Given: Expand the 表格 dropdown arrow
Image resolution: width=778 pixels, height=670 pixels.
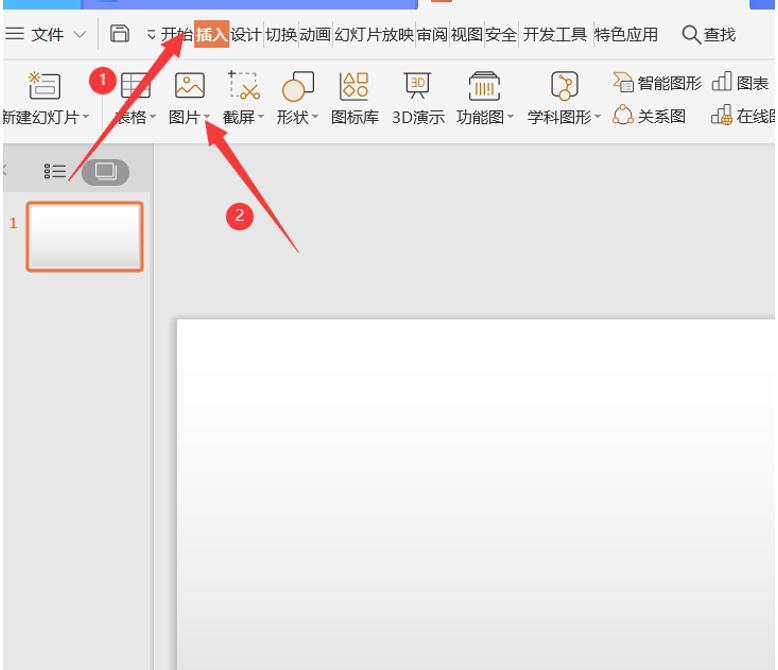Looking at the screenshot, I should click(153, 117).
